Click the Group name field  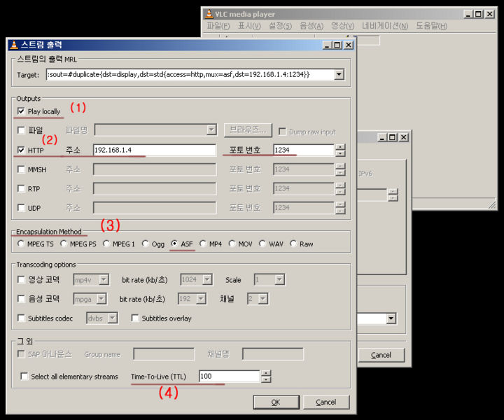(x=164, y=354)
